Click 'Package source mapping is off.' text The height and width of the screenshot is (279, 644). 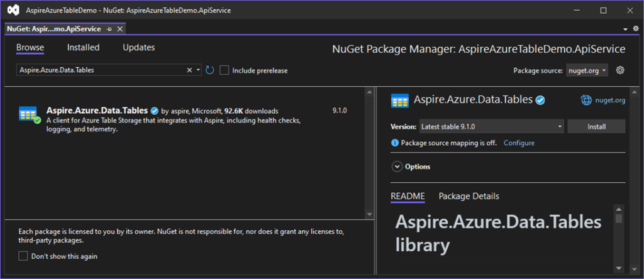448,143
